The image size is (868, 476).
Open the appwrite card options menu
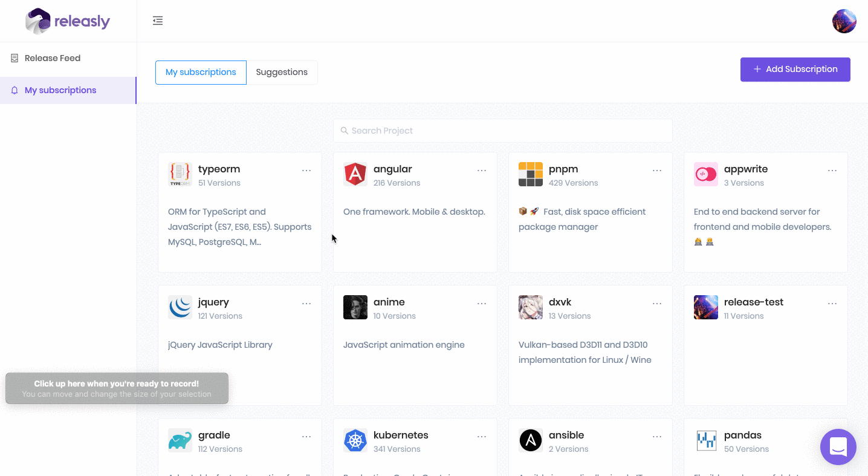pyautogui.click(x=832, y=171)
